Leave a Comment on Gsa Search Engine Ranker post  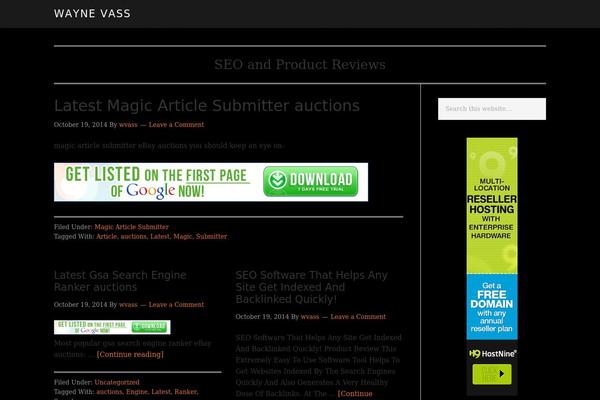click(176, 305)
